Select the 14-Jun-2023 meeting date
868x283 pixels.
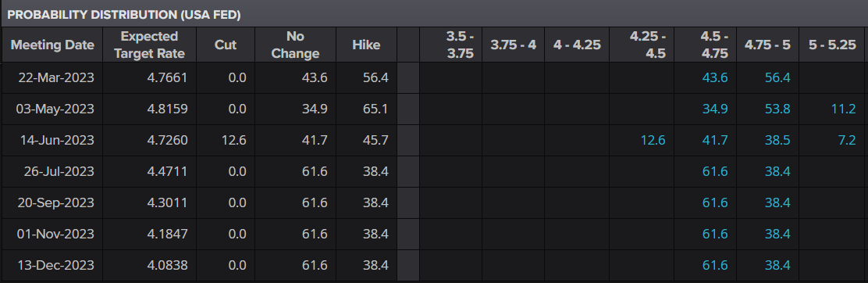(x=57, y=140)
